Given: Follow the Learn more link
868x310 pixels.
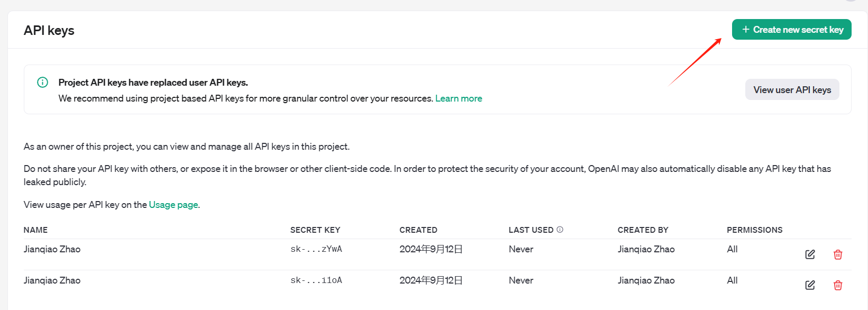Looking at the screenshot, I should pos(458,98).
